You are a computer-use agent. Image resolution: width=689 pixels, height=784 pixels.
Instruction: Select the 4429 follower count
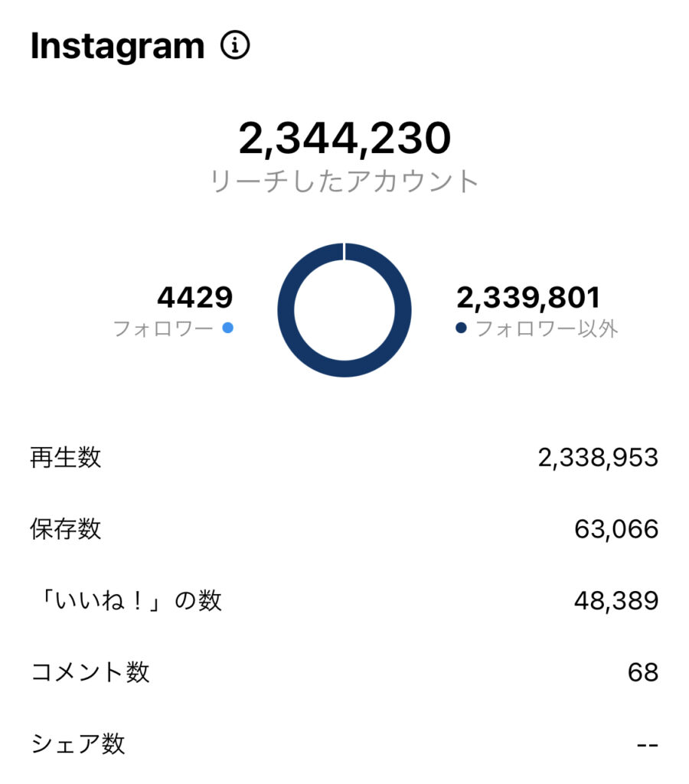click(194, 297)
